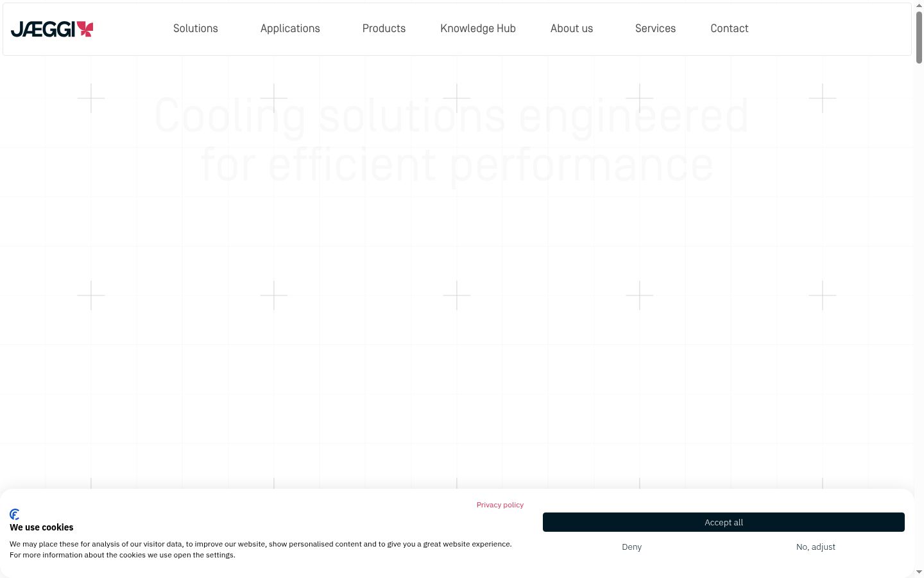Choose No, adjust cookie settings
Image resolution: width=924 pixels, height=578 pixels.
point(816,547)
